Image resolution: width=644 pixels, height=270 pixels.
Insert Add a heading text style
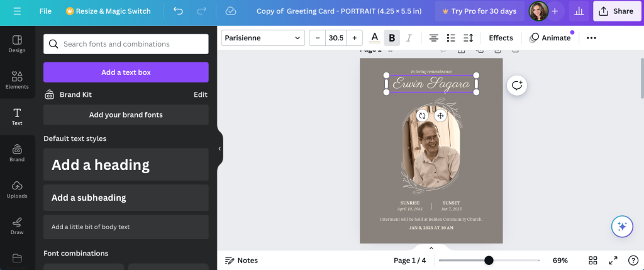[126, 164]
